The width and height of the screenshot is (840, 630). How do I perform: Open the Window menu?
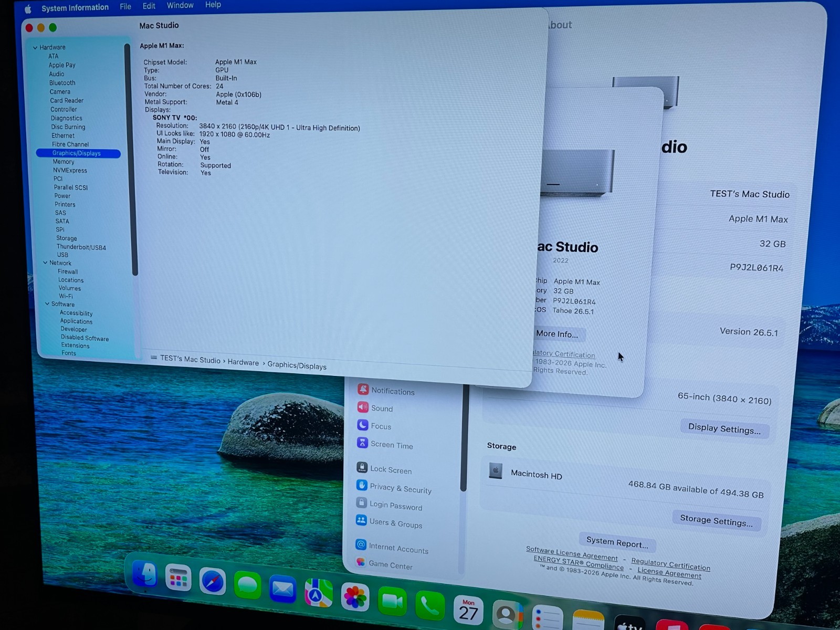click(180, 5)
